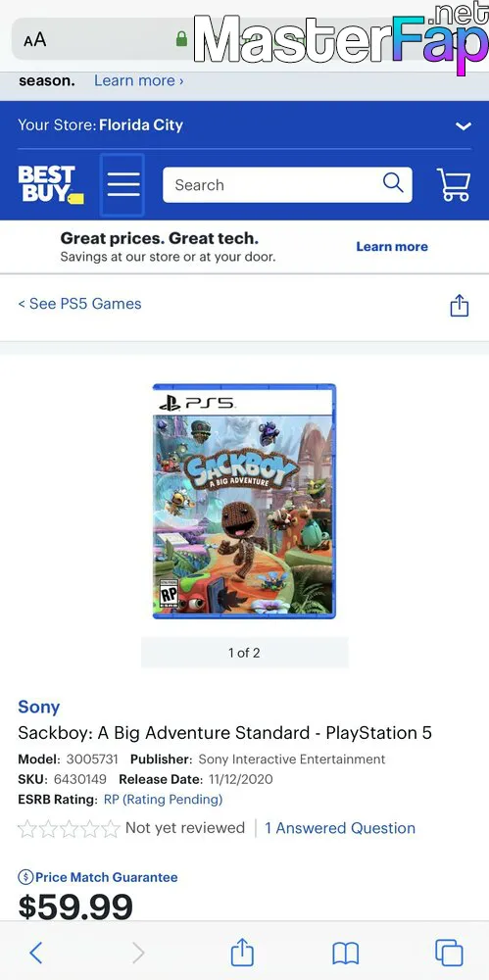The width and height of the screenshot is (489, 980).
Task: Tap the Best Buy logo
Action: pos(51,185)
